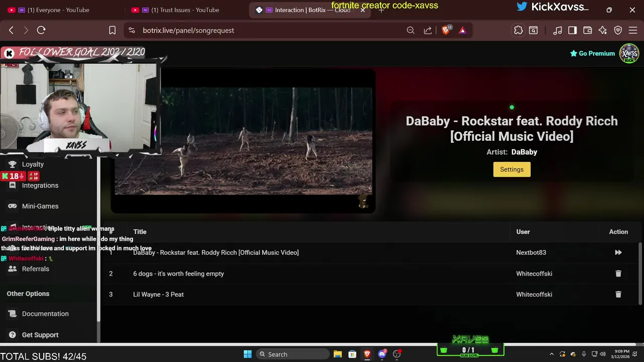Screen dimensions: 644x362
Task: Click the Referrals people icon
Action: pos(13,269)
